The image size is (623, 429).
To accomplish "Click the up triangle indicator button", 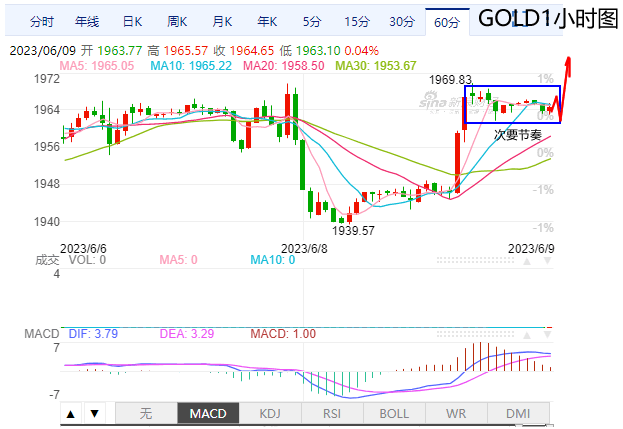I will click(71, 414).
